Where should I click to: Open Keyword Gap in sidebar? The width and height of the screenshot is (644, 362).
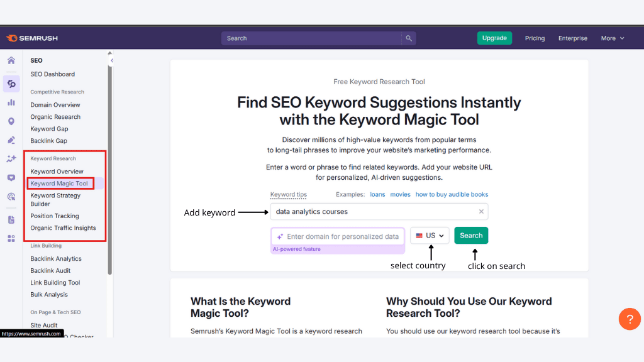point(49,129)
